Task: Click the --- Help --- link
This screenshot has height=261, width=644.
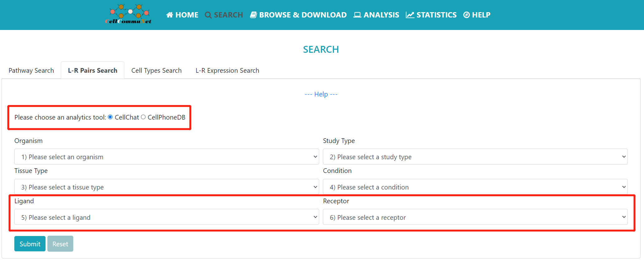Action: 321,94
